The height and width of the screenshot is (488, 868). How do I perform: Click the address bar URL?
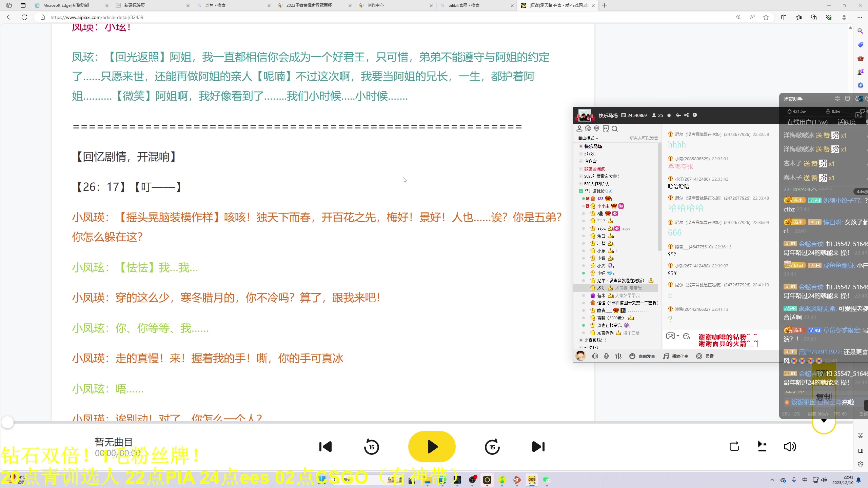(x=97, y=17)
